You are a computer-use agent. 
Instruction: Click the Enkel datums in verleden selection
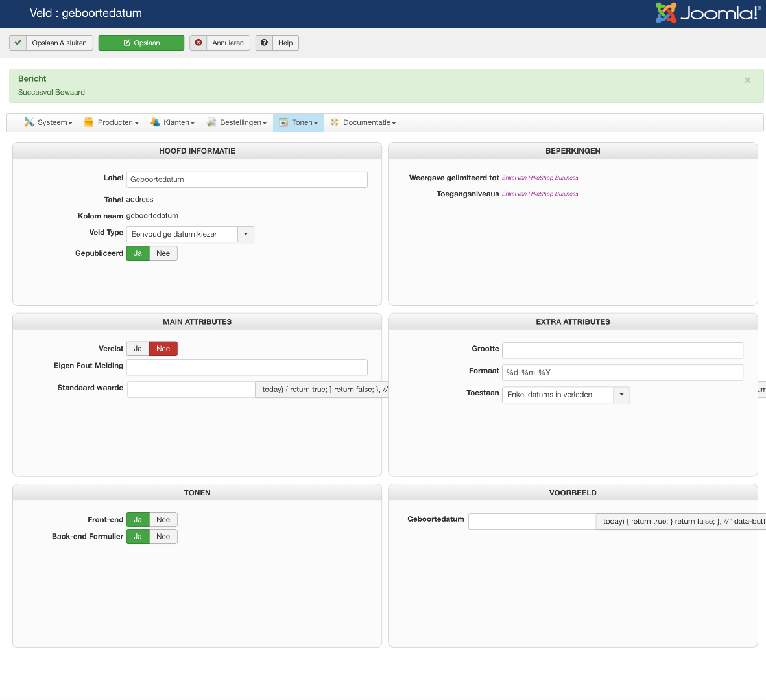[558, 395]
